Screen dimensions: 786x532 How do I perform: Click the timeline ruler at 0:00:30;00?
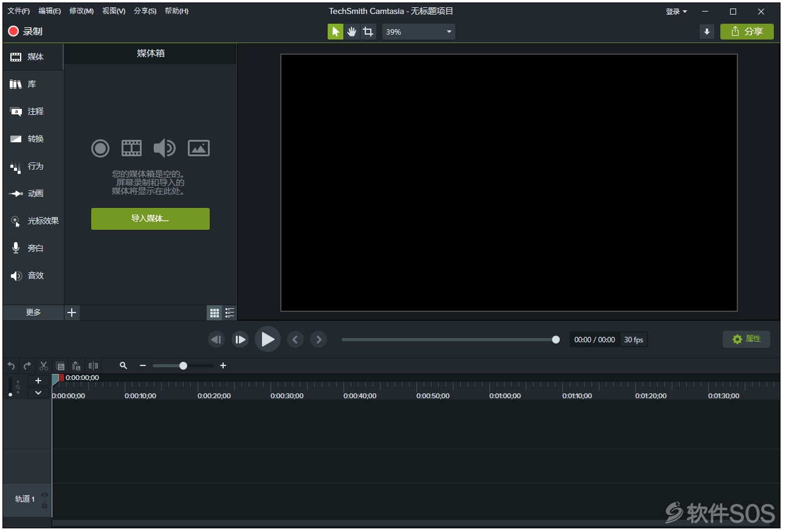(x=287, y=396)
